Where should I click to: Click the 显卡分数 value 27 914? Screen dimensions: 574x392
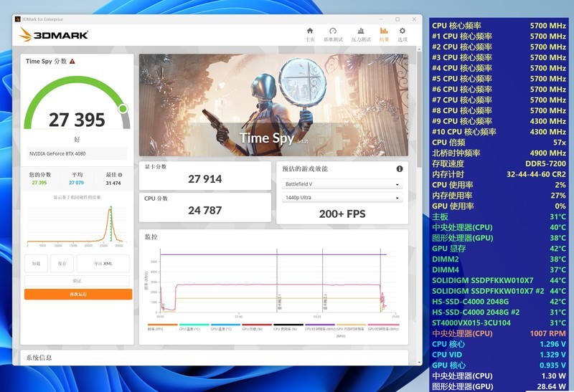tap(205, 179)
